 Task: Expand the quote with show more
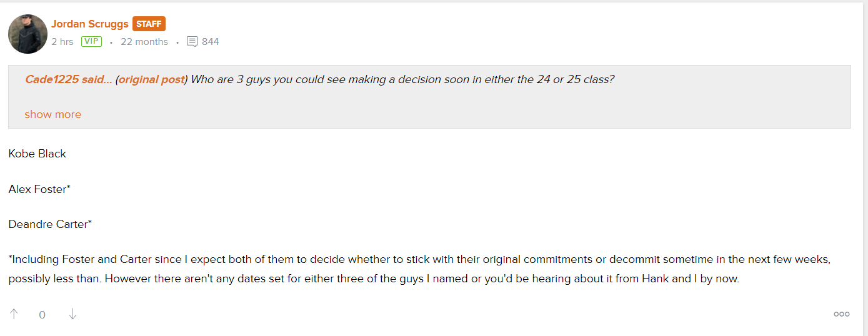52,114
